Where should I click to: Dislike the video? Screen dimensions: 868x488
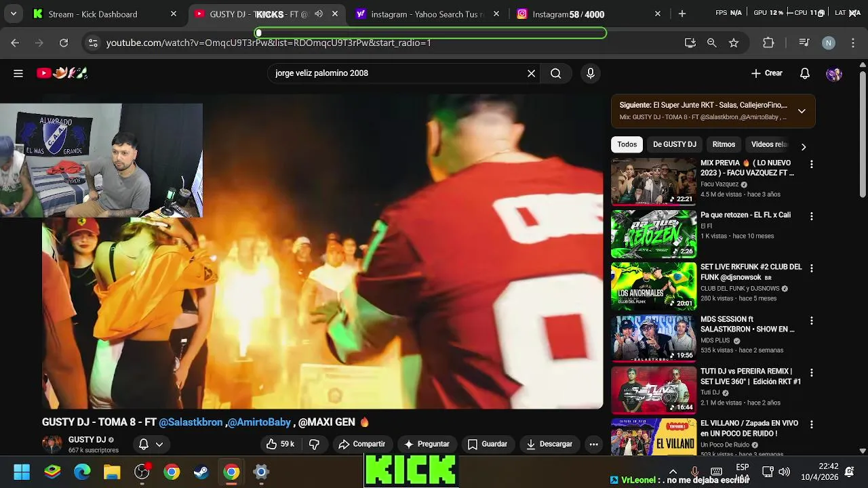point(314,444)
